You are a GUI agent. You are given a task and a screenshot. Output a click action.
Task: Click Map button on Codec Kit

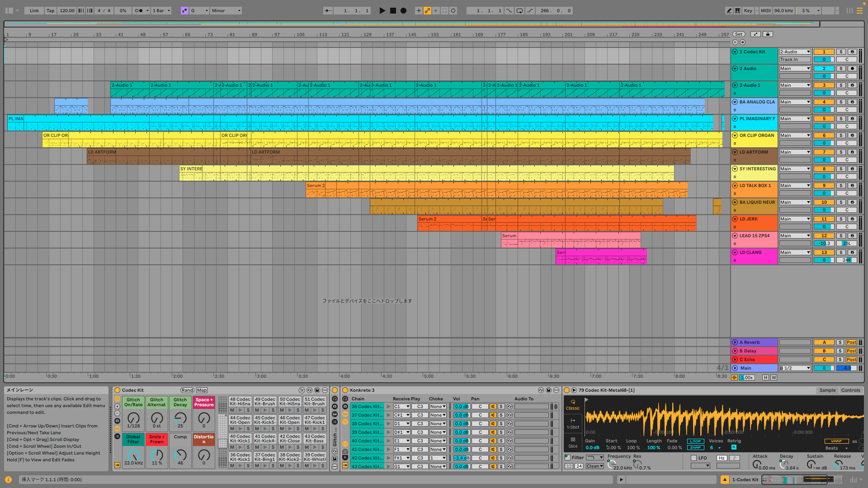tap(202, 390)
